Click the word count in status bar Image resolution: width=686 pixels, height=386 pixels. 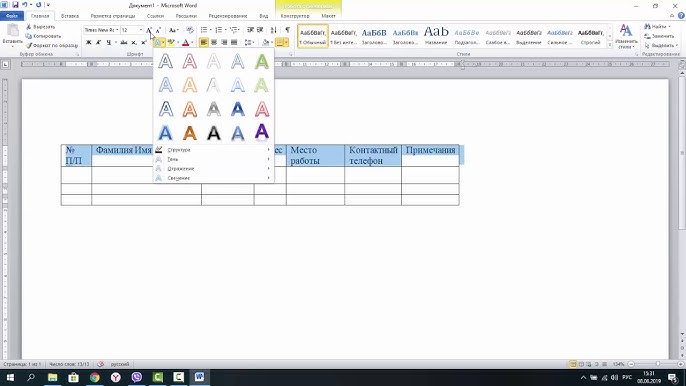69,364
